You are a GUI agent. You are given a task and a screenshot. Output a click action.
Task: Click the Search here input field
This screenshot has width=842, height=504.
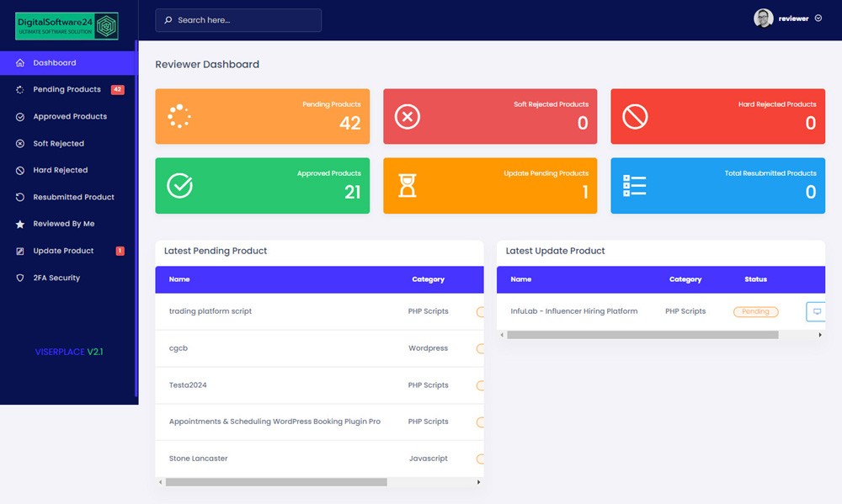[238, 20]
